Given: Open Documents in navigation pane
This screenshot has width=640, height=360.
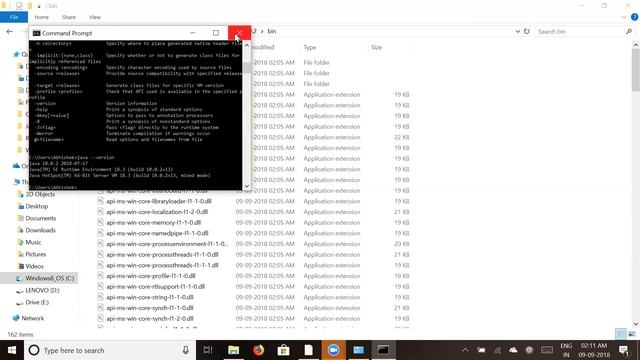Looking at the screenshot, I should [40, 218].
